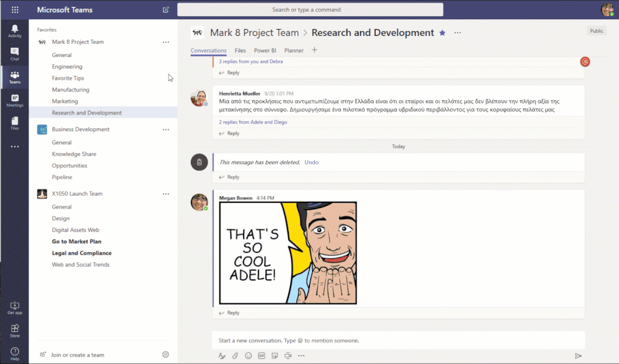Open the Store icon

coord(15,331)
